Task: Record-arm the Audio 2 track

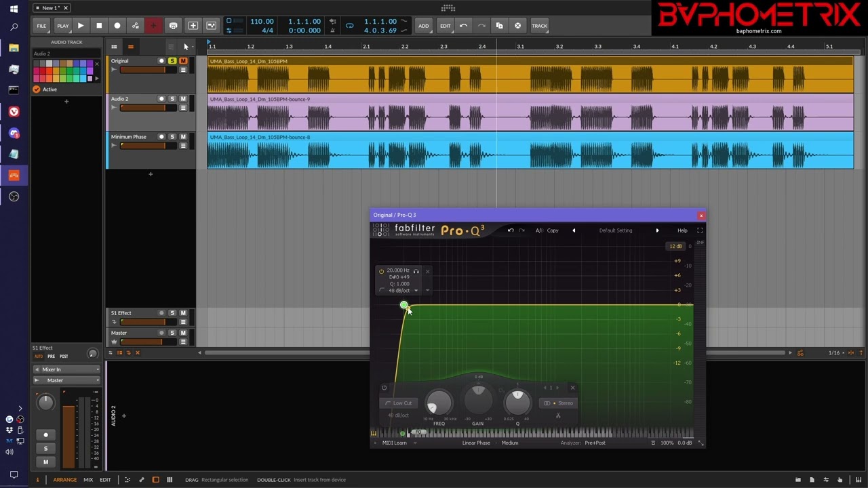Action: coord(161,99)
